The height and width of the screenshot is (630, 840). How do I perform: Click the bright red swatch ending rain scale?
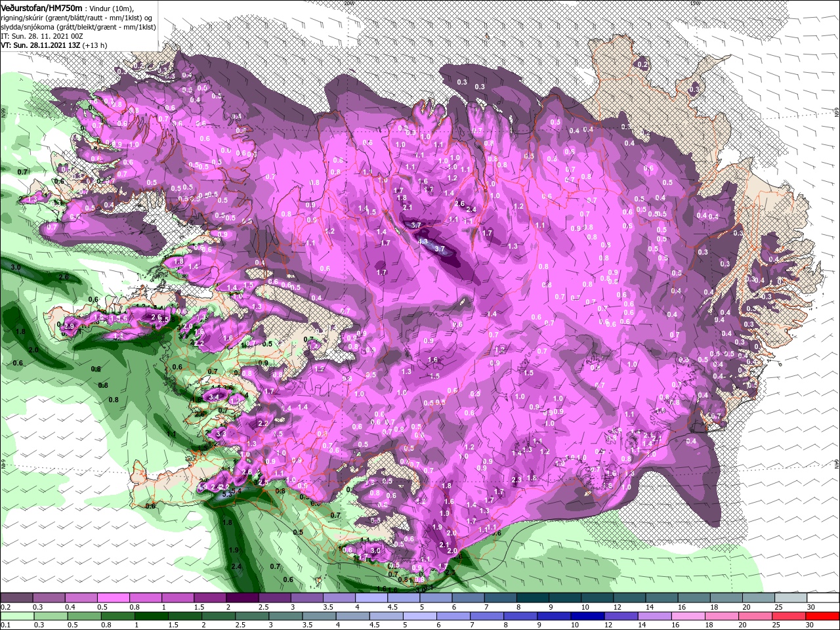(824, 616)
